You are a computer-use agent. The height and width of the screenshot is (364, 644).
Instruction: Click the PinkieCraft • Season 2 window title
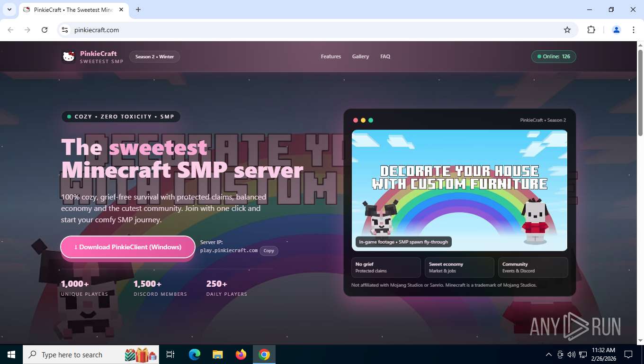click(543, 120)
